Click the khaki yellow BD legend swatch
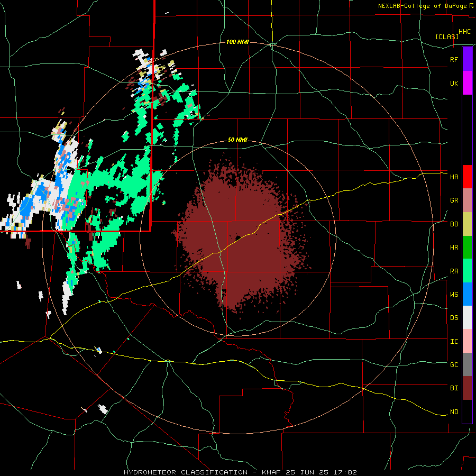Viewport: 476px width, 476px height. point(467,224)
